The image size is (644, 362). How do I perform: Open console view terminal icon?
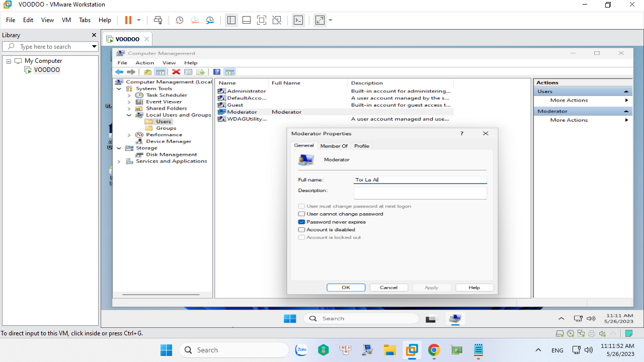coord(298,20)
